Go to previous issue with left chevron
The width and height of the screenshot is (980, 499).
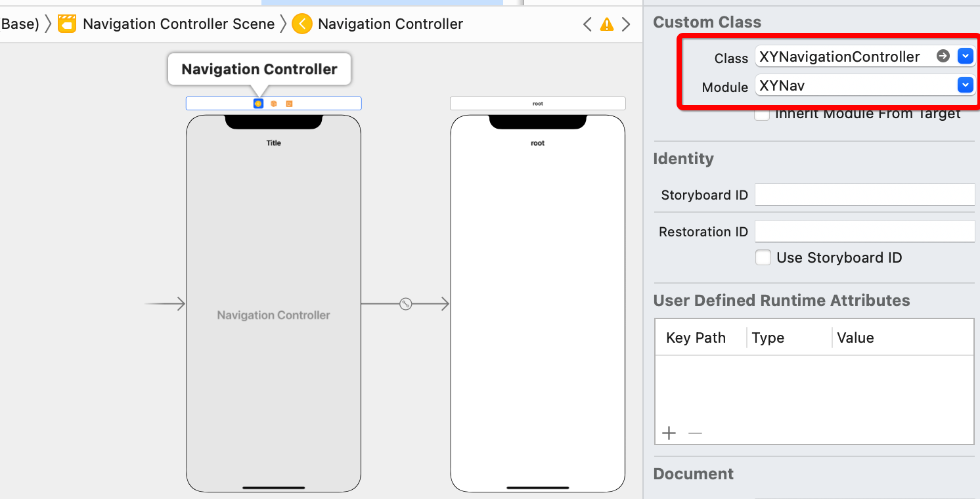tap(587, 24)
